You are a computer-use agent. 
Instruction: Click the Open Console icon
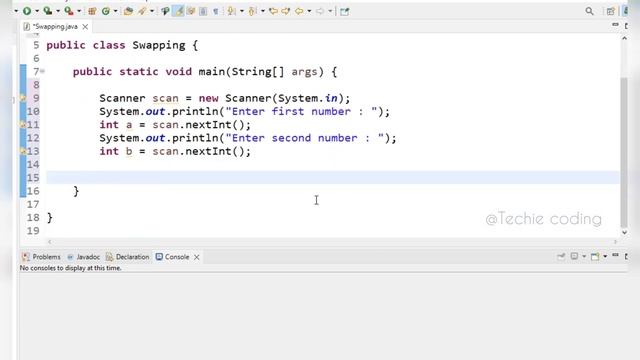coord(595,256)
